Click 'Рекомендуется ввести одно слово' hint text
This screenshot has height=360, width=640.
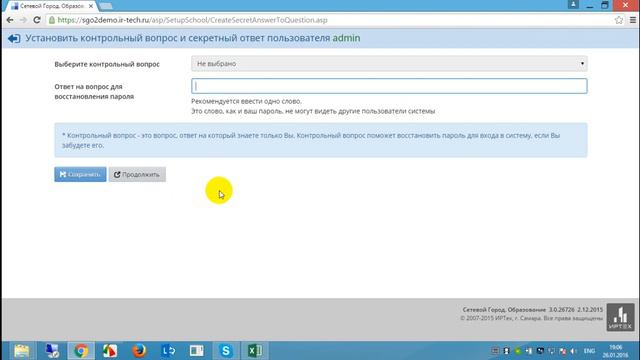(247, 101)
